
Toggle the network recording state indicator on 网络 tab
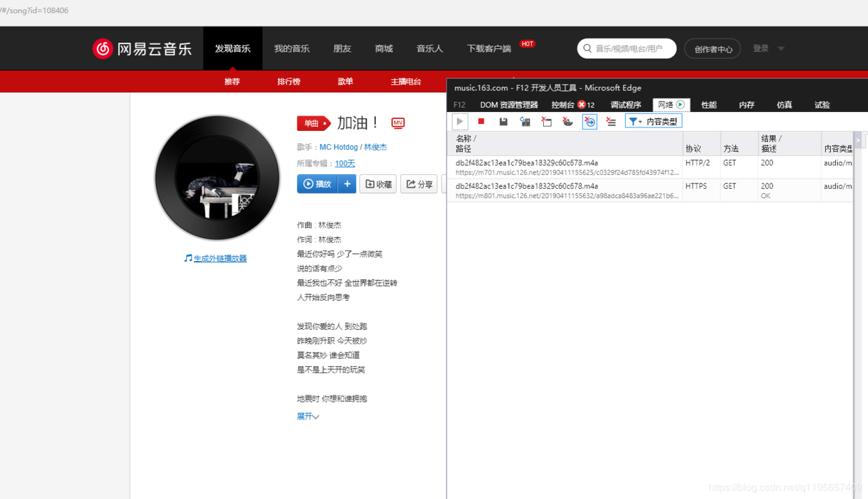(x=680, y=104)
